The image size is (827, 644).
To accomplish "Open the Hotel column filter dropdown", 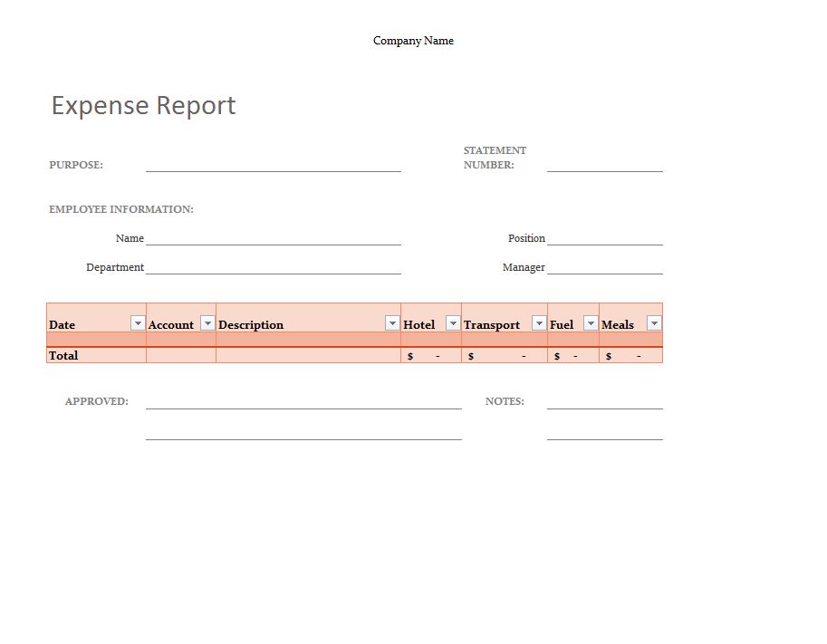I will (453, 322).
